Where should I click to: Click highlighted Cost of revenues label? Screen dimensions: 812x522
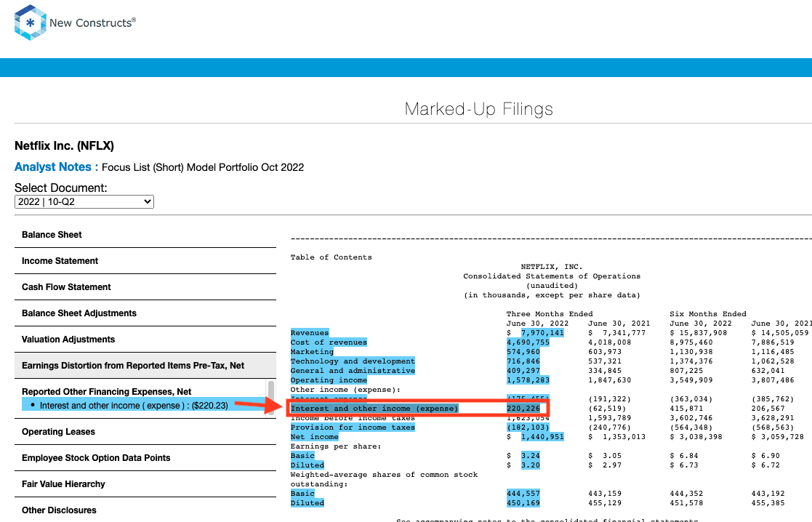(x=329, y=342)
